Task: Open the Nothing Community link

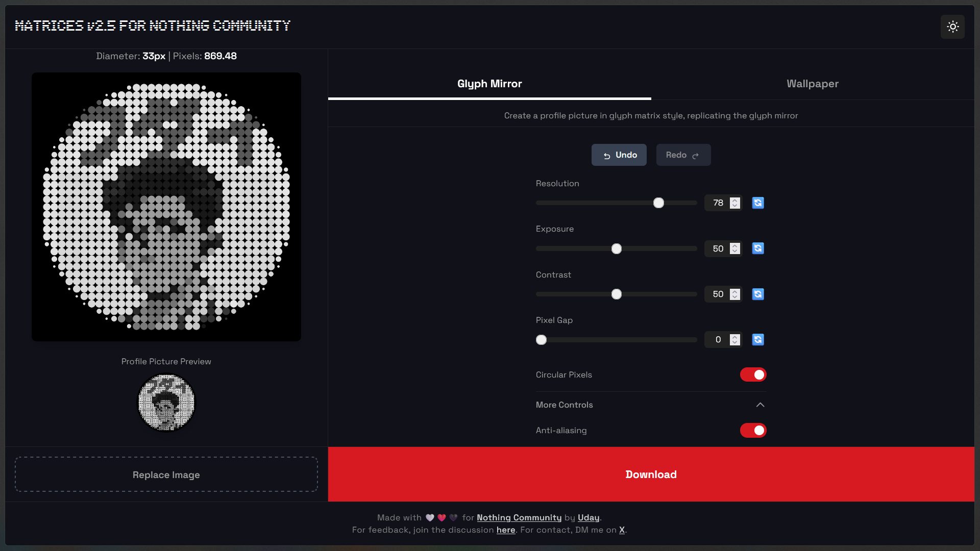Action: coord(519,517)
